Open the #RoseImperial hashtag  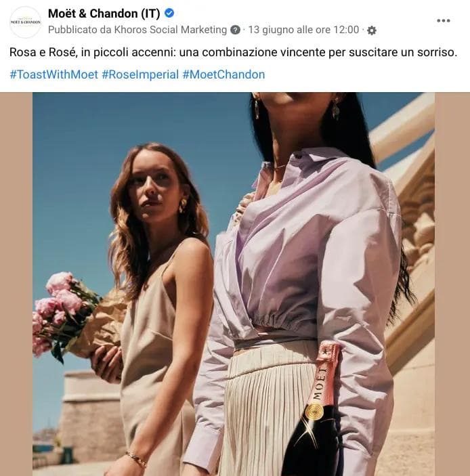140,74
